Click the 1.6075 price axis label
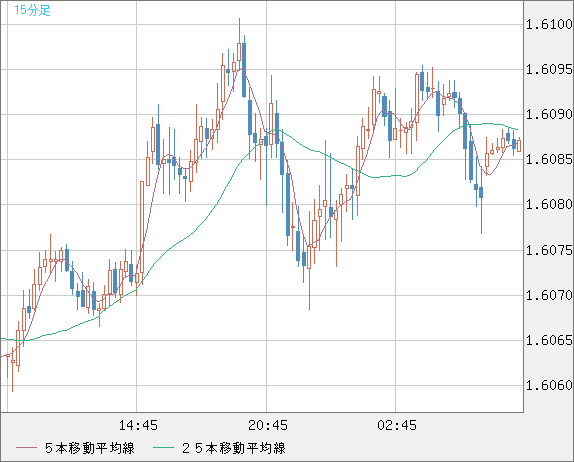The height and width of the screenshot is (462, 574). pos(549,250)
